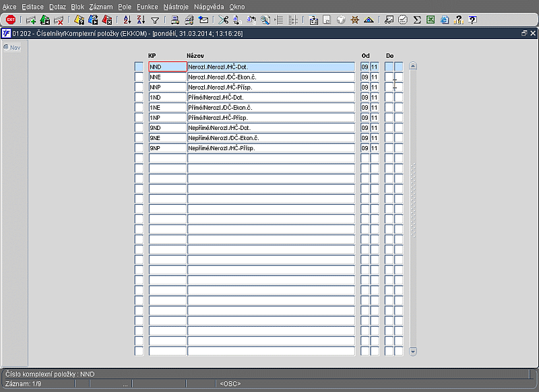Screen dimensions: 539x392
Task: Click the name field Nerozl./Nerozl./DČ-Ekon.č.
Action: [272, 77]
